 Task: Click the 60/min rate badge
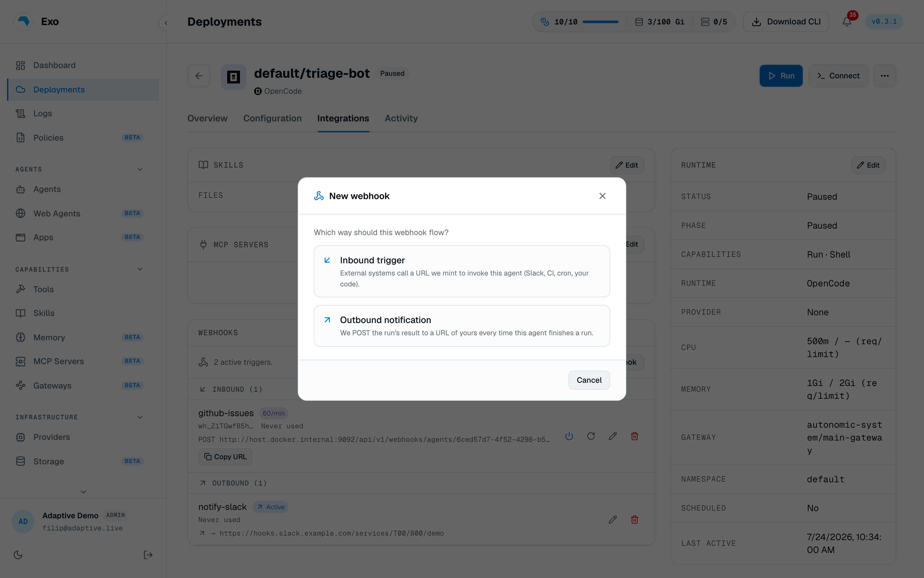pos(273,413)
